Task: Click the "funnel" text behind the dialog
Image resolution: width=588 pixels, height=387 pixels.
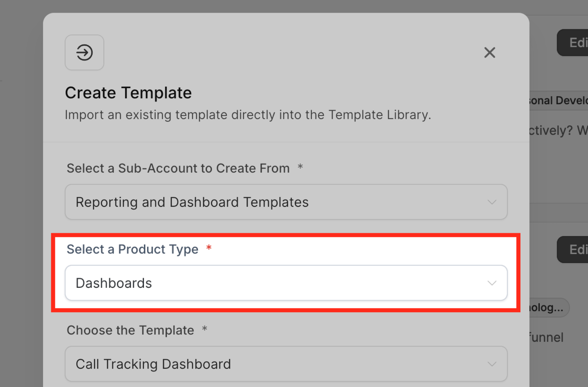Action: tap(547, 337)
